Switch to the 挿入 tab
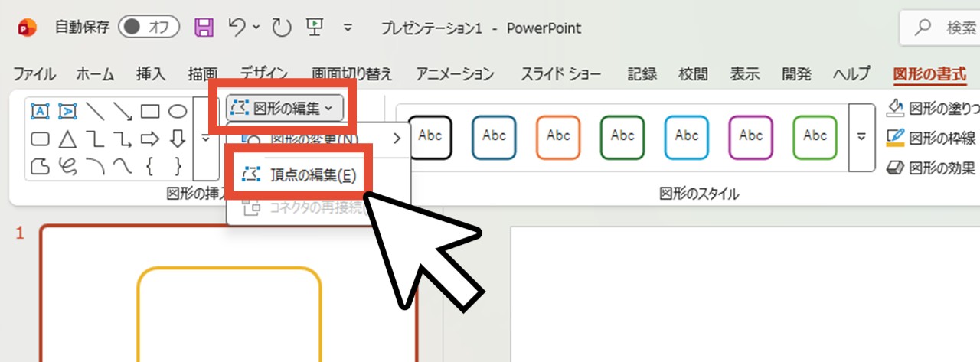980x362 pixels. [x=151, y=74]
